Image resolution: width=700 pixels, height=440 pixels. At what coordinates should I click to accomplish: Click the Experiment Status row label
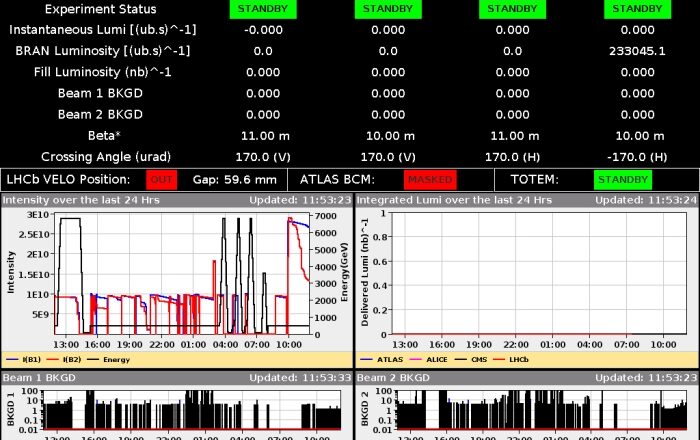pyautogui.click(x=100, y=9)
